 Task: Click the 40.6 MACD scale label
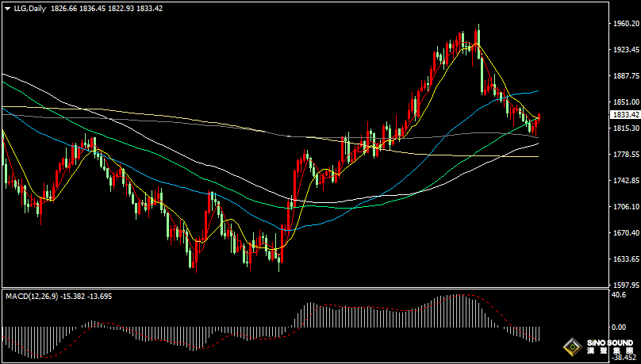coord(620,295)
